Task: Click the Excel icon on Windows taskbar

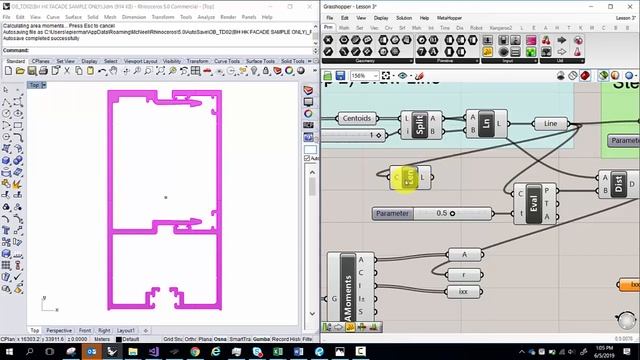Action: pos(278,351)
